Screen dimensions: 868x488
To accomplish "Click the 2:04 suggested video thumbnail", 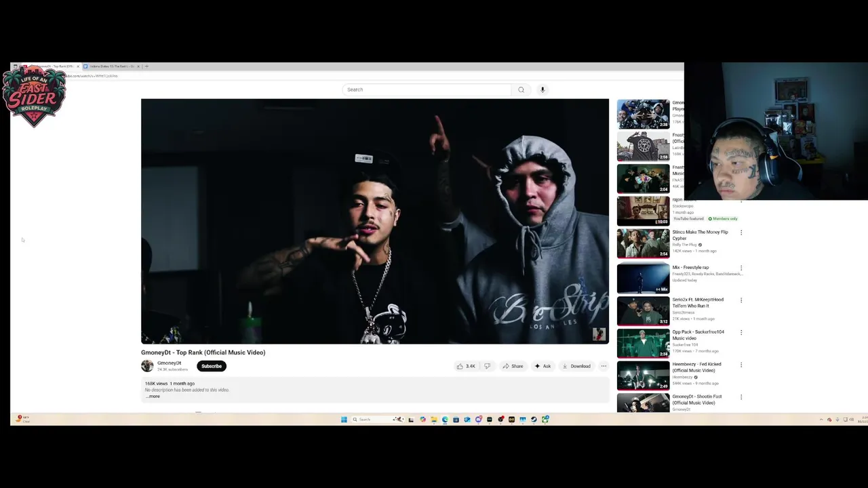I will (x=643, y=179).
